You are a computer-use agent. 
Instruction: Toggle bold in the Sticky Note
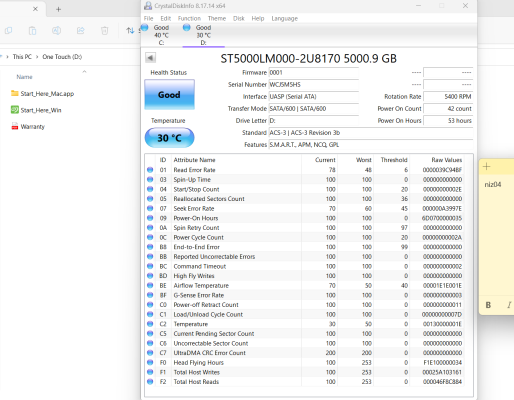[x=488, y=305]
